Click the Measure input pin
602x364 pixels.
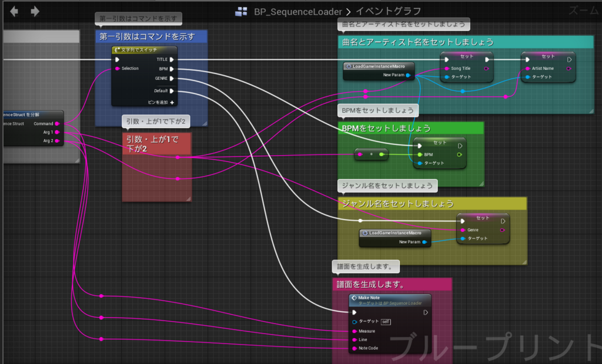(354, 331)
